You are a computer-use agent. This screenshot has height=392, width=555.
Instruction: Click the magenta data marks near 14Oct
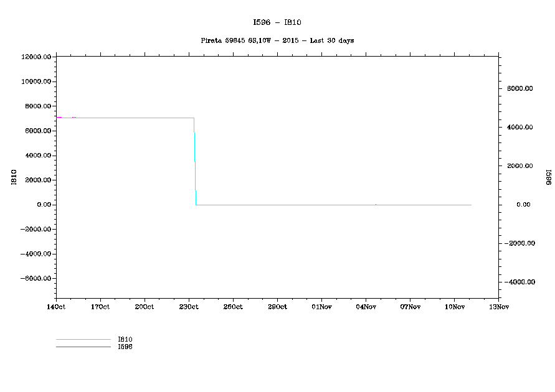[x=59, y=117]
